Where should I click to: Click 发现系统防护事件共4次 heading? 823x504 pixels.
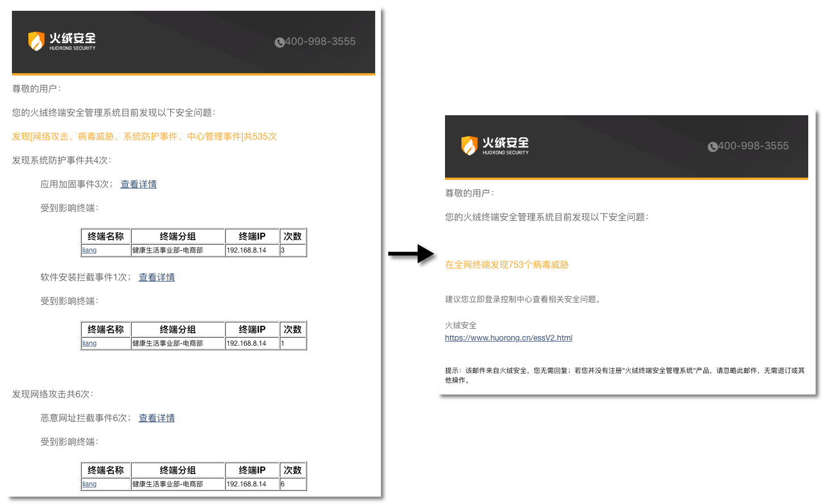click(x=61, y=160)
